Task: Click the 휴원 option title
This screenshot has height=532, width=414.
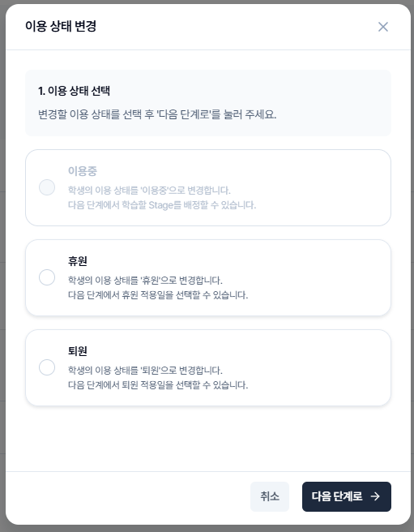Action: pos(78,261)
